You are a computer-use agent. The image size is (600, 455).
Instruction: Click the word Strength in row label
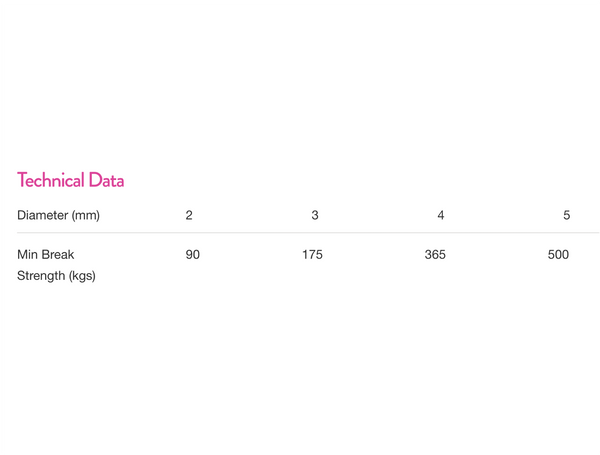41,276
